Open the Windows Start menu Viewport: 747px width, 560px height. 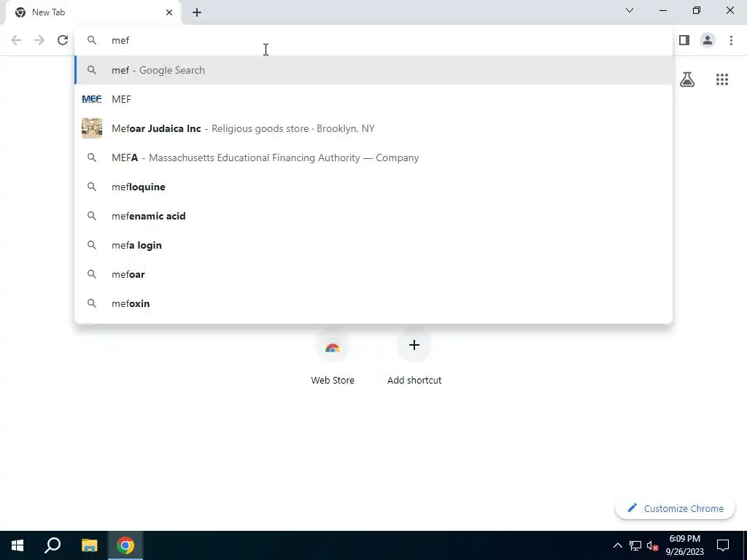click(x=18, y=545)
